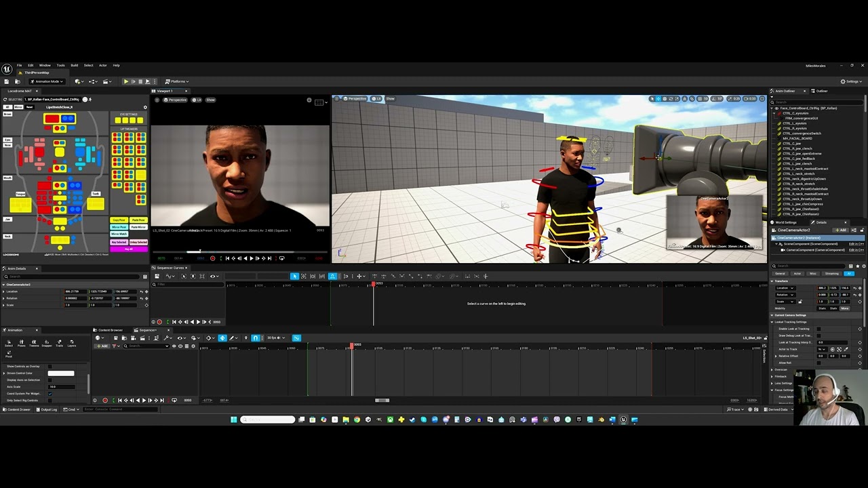Screen dimensions: 868x488
Task: Open the File menu
Action: pyautogui.click(x=19, y=65)
